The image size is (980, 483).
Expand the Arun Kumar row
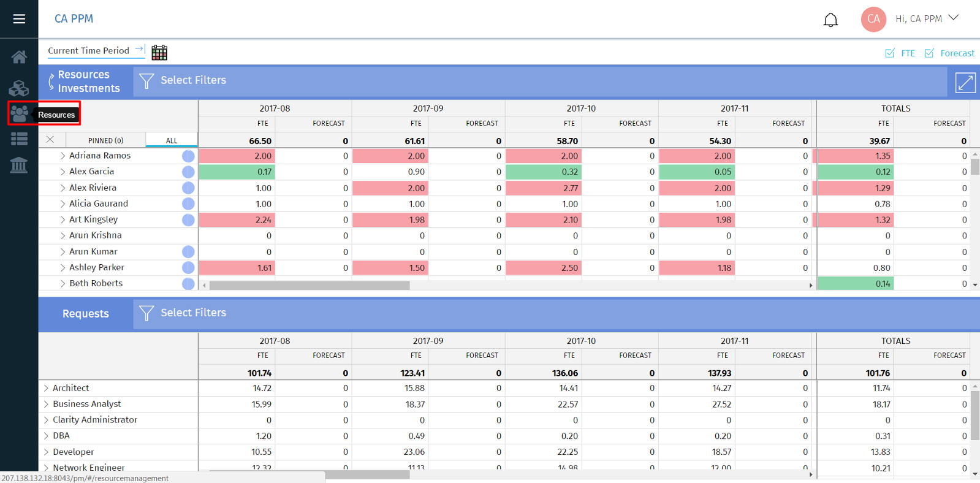point(63,251)
